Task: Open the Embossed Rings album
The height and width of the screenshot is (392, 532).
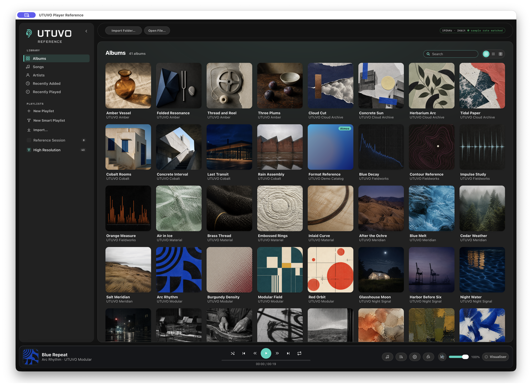Action: pos(280,208)
